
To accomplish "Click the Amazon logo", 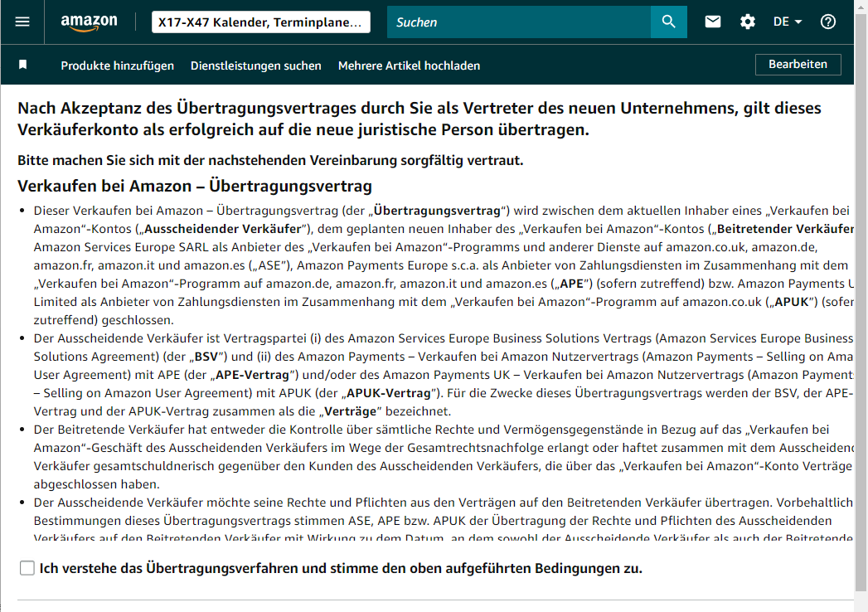I will click(89, 22).
